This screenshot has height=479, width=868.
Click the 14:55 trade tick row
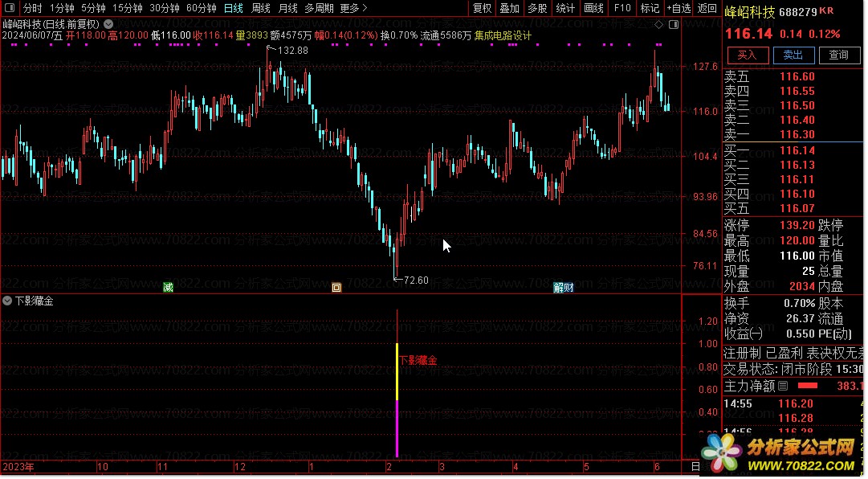click(x=794, y=404)
